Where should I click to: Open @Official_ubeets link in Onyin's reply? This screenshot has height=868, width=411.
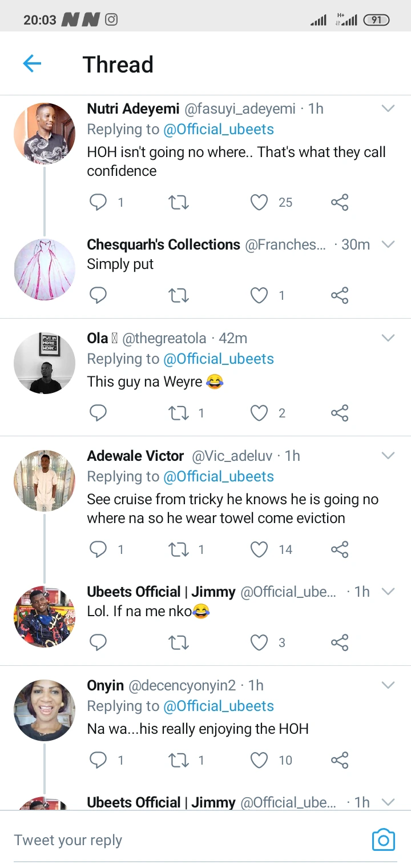click(219, 706)
